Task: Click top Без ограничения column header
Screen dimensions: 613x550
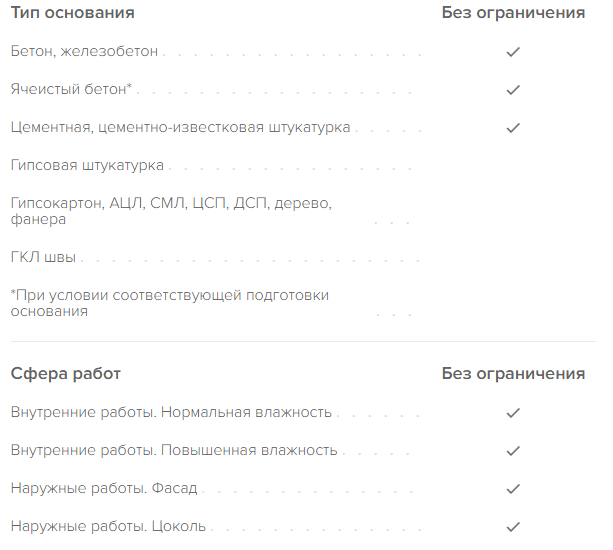Action: pyautogui.click(x=513, y=13)
